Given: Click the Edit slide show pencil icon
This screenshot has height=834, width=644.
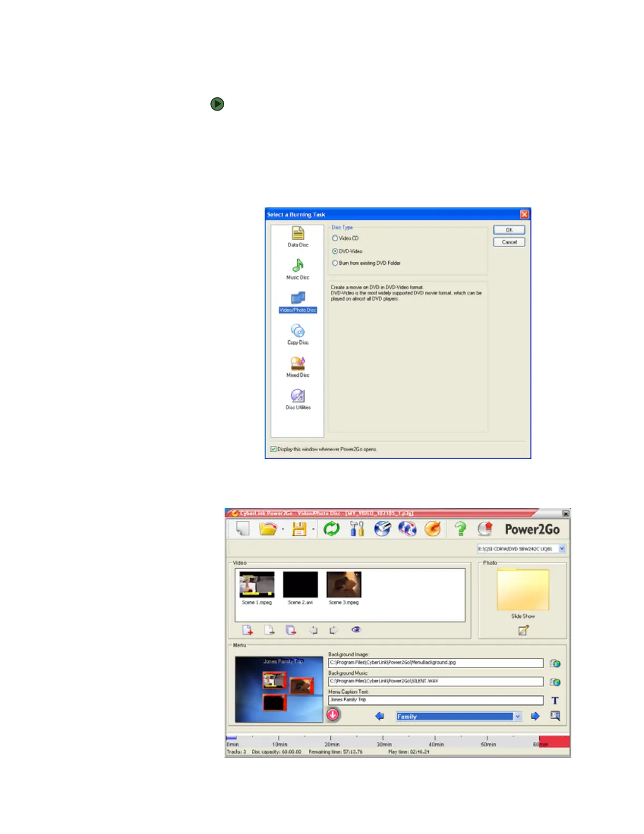Looking at the screenshot, I should tap(523, 630).
